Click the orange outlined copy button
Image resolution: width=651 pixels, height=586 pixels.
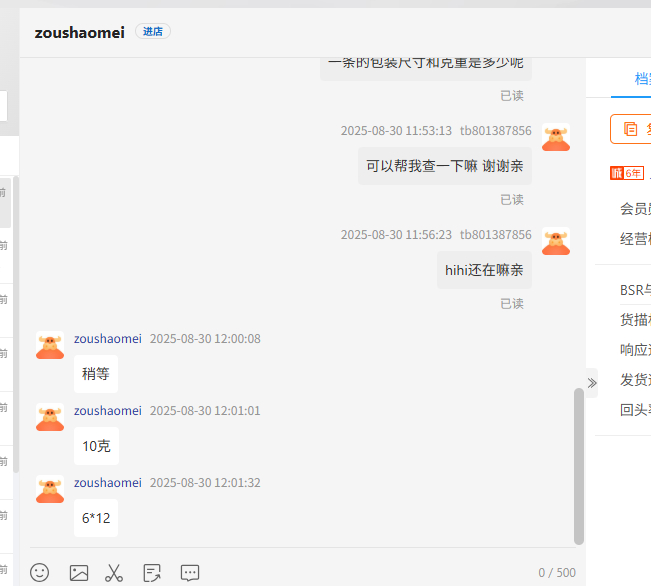click(631, 128)
